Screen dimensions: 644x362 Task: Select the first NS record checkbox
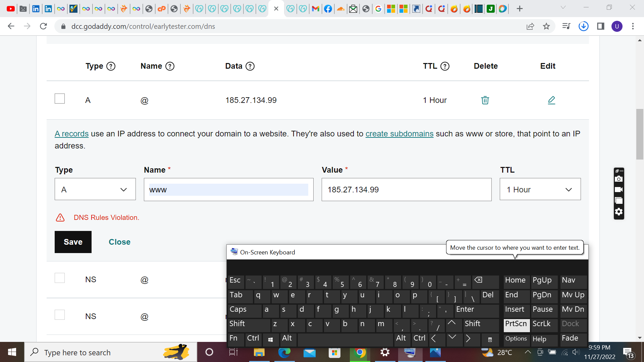pos(60,278)
